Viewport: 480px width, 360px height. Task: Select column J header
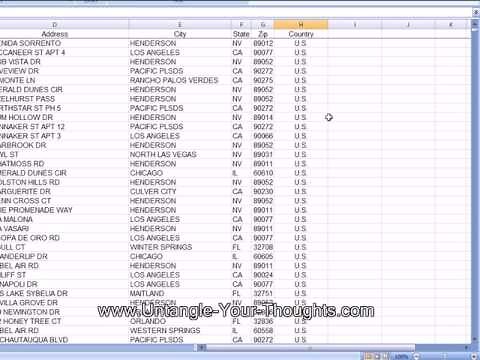(408, 25)
